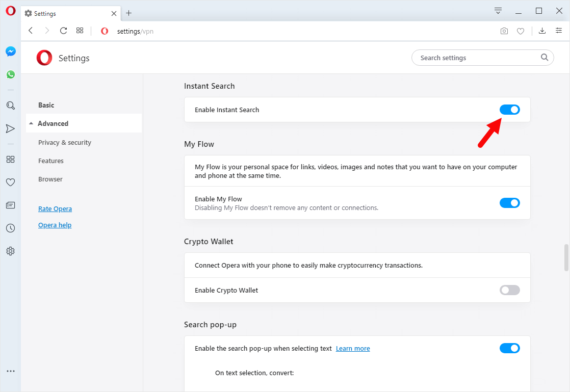Open the sidebar search magnifier

pyautogui.click(x=11, y=106)
